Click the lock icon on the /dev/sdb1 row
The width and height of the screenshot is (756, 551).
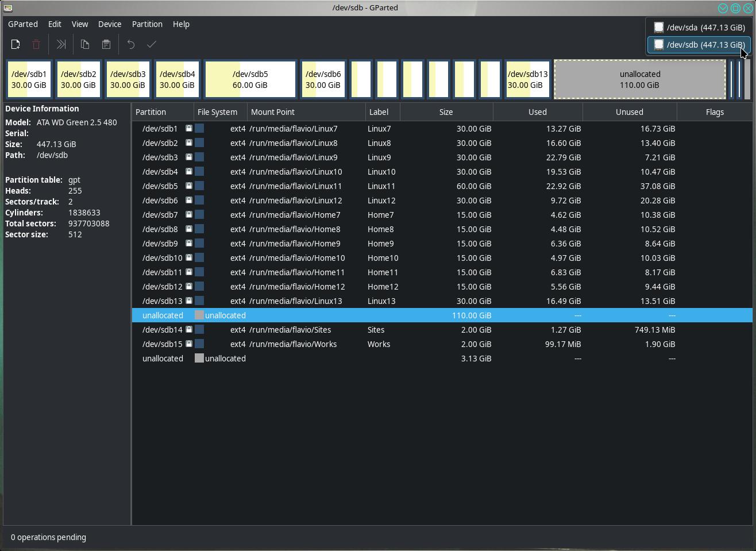(188, 129)
